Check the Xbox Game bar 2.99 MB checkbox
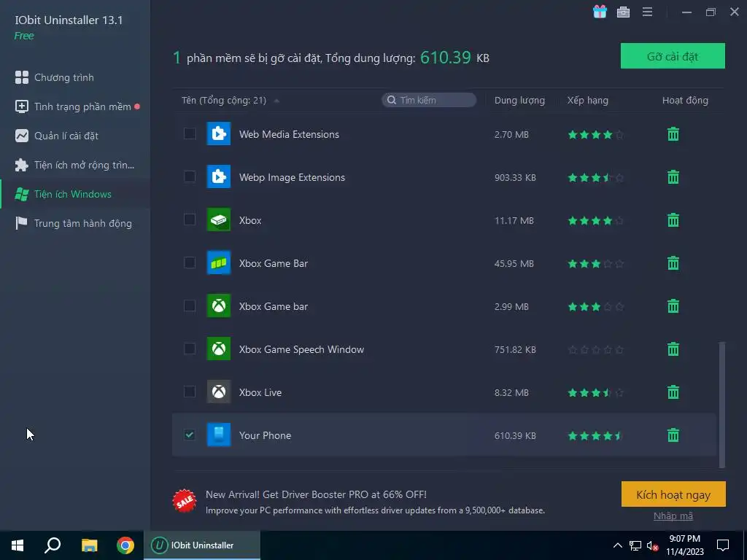The height and width of the screenshot is (560, 747). pos(190,306)
